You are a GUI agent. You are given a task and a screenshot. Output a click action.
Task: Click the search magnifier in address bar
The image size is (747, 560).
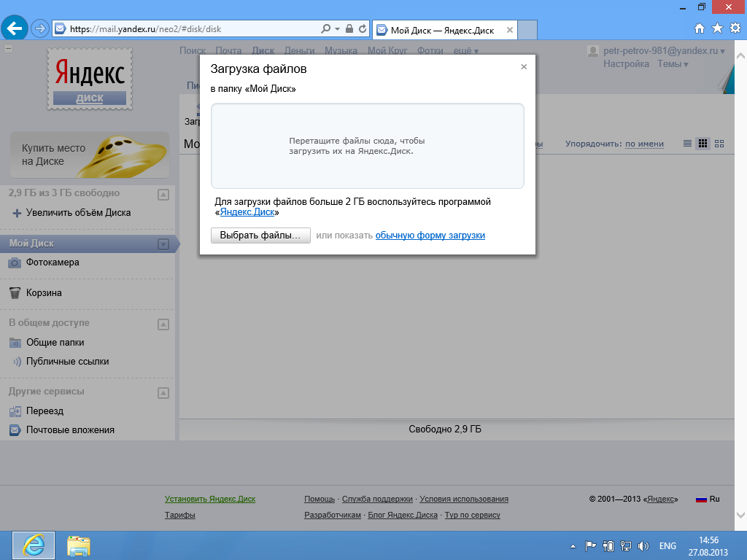[326, 28]
